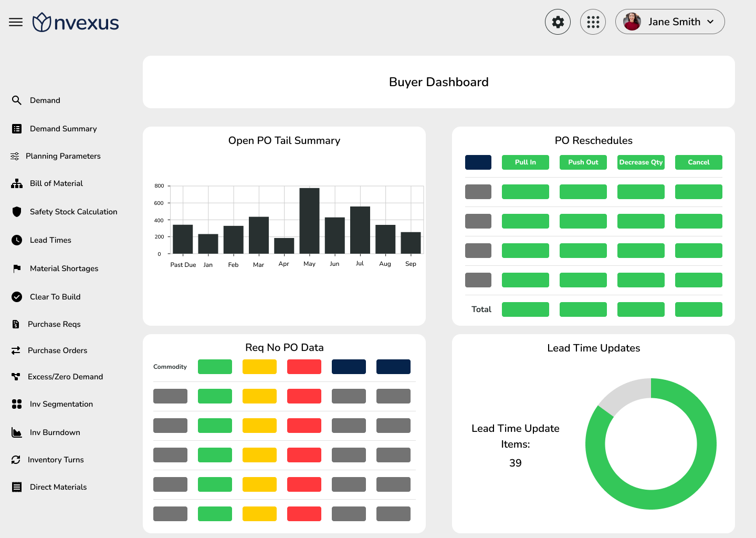Open Safety Stock Calculation

73,212
